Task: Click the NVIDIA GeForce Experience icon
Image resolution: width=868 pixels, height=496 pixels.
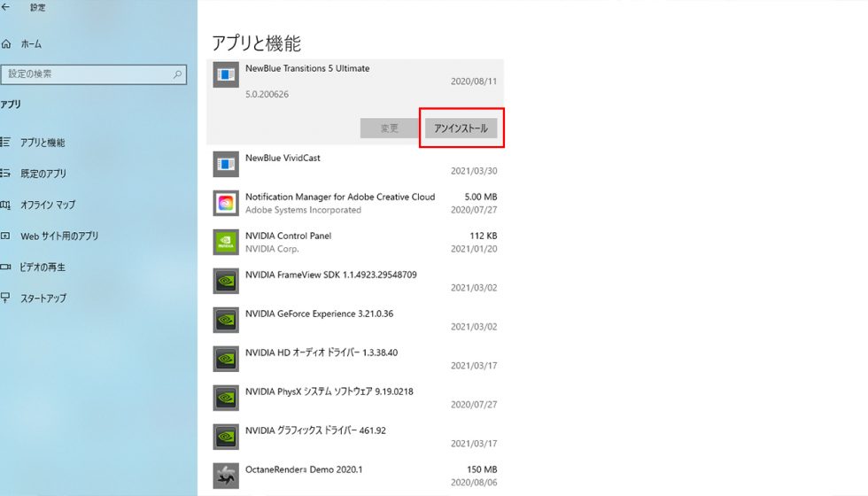Action: coord(226,320)
